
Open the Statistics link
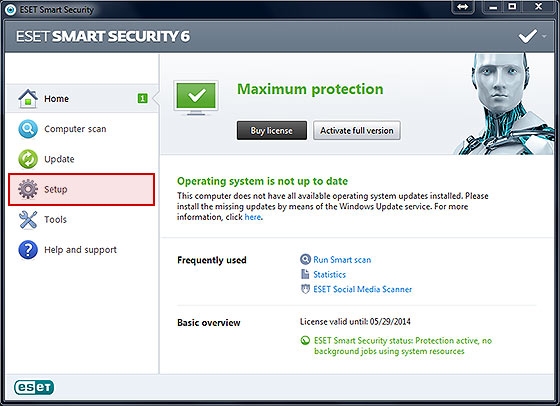(x=329, y=274)
